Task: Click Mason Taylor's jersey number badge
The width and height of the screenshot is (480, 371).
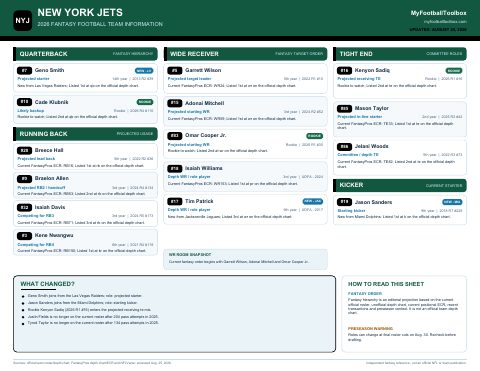Action: pos(344,108)
